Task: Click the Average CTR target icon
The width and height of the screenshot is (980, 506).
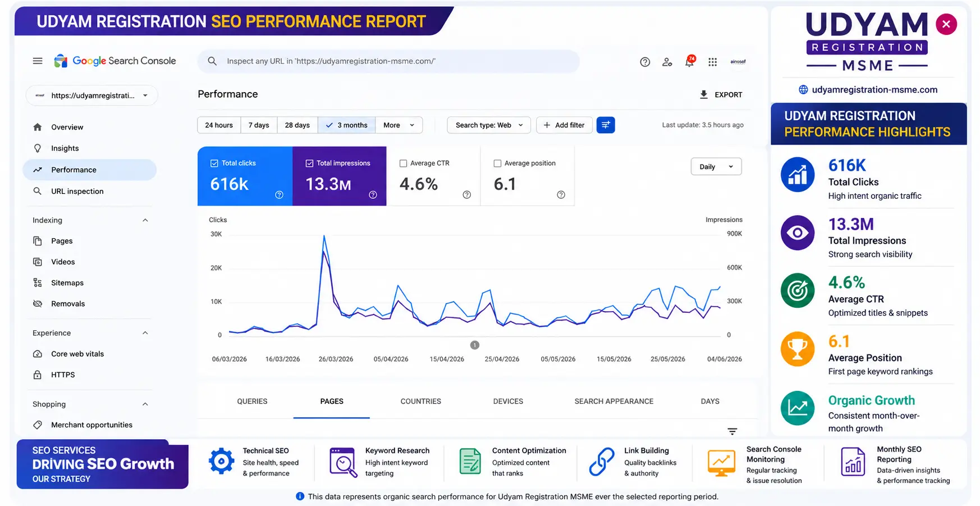Action: (797, 290)
